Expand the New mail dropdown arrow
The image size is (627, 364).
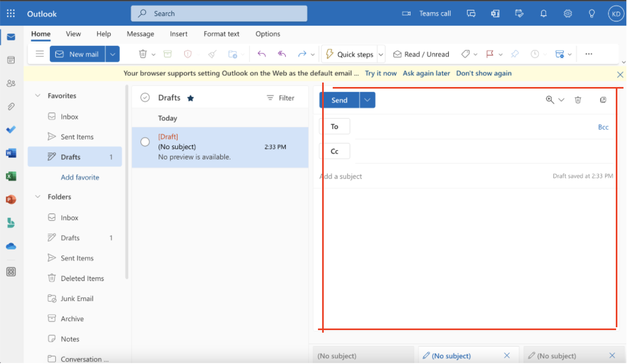tap(113, 54)
